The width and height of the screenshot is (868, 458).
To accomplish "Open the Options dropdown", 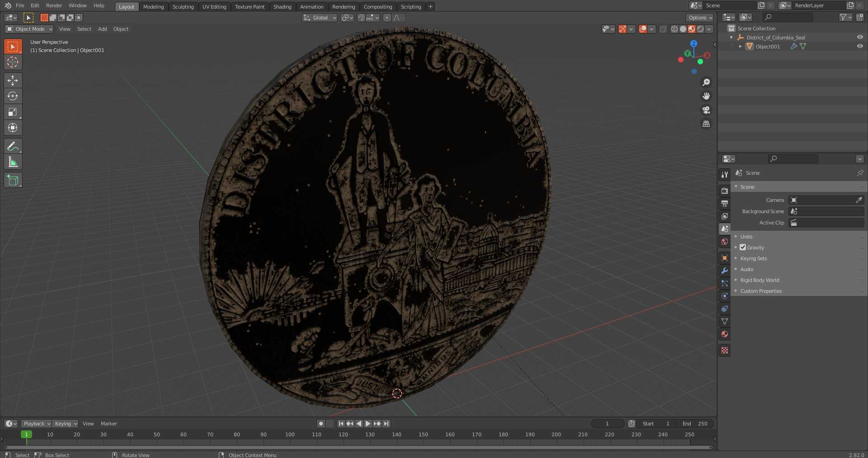I will pos(700,18).
